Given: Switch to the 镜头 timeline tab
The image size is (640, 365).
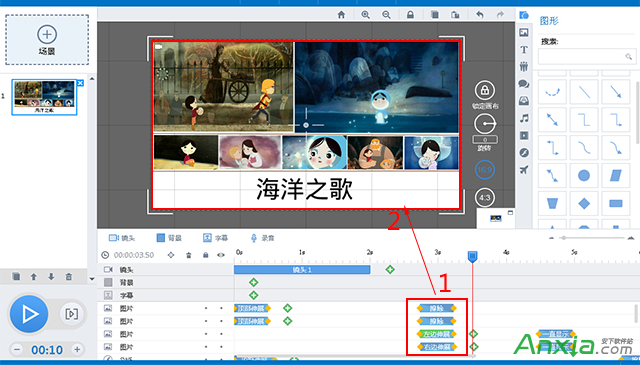Looking at the screenshot, I should (122, 238).
